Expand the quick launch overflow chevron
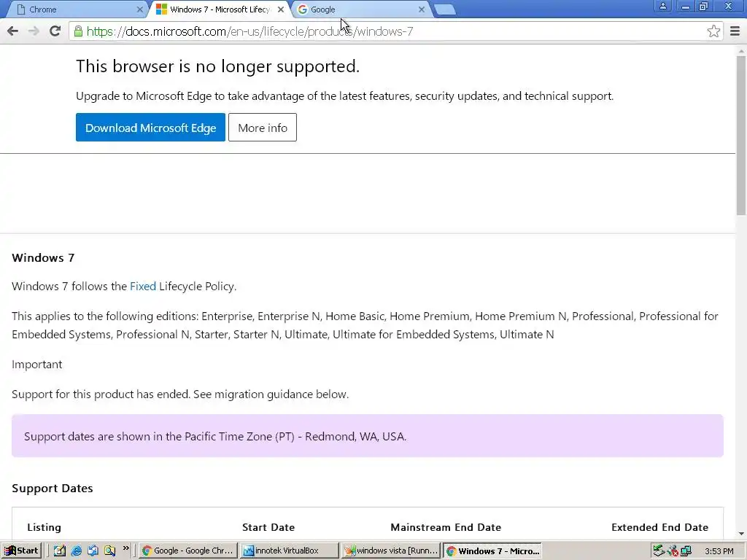 pos(125,548)
